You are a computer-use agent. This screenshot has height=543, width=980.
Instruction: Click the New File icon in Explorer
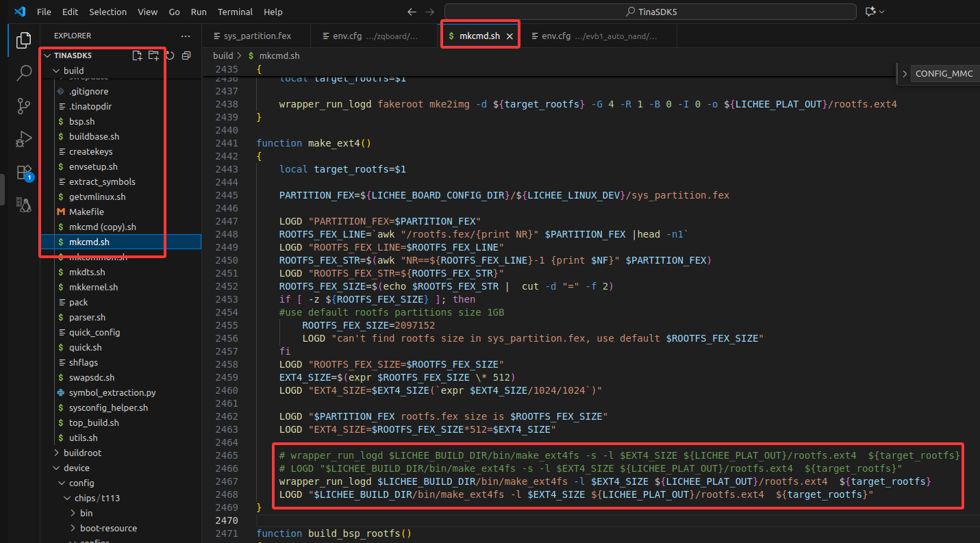tap(137, 55)
